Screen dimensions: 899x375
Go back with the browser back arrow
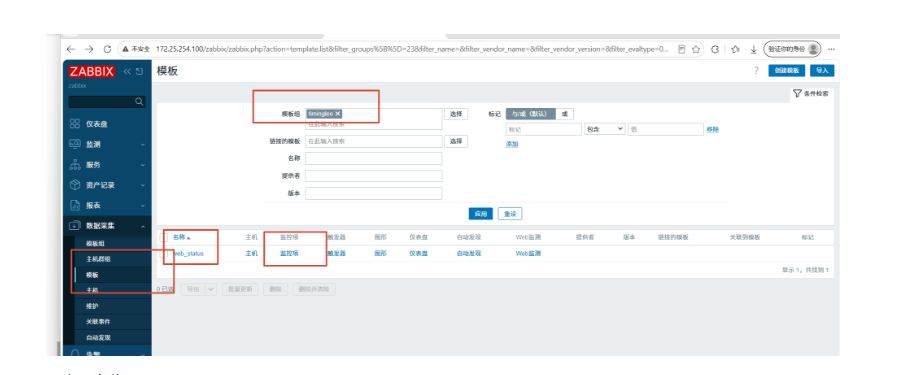click(x=71, y=49)
